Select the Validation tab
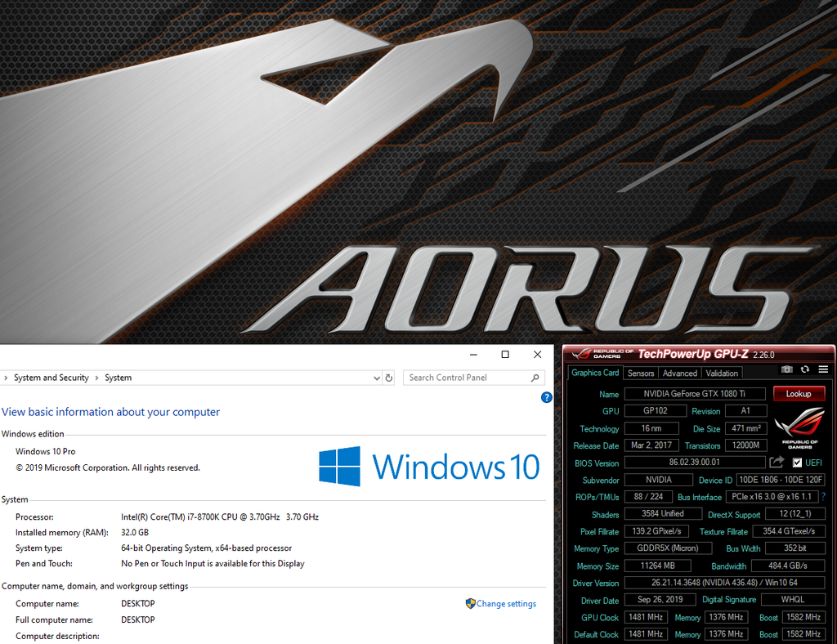This screenshot has width=837, height=644. (x=722, y=373)
